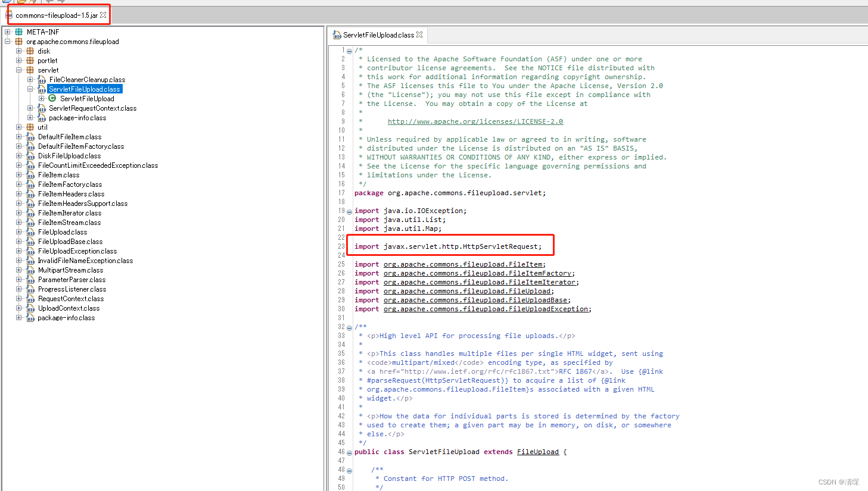Screen dimensions: 868x491
Task: Follow the imported FileItemIterator class link
Action: pyautogui.click(x=480, y=282)
